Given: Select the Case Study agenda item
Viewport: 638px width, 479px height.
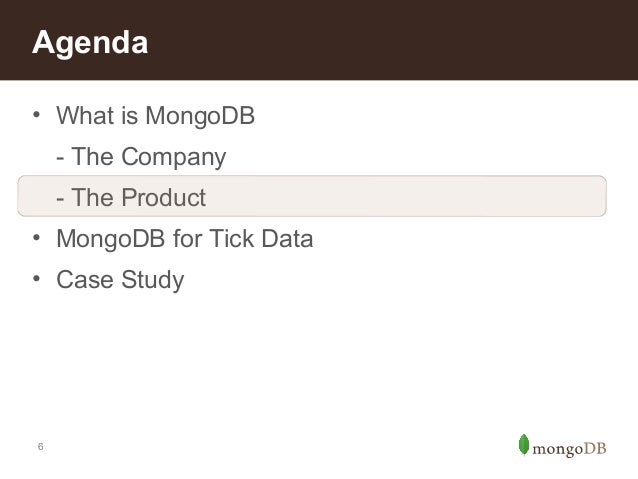Looking at the screenshot, I should tap(120, 280).
